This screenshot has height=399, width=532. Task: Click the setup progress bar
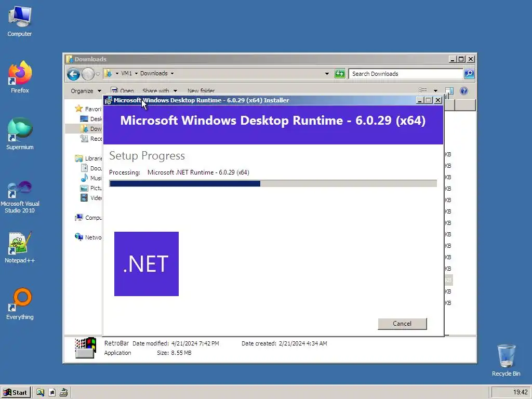click(273, 183)
